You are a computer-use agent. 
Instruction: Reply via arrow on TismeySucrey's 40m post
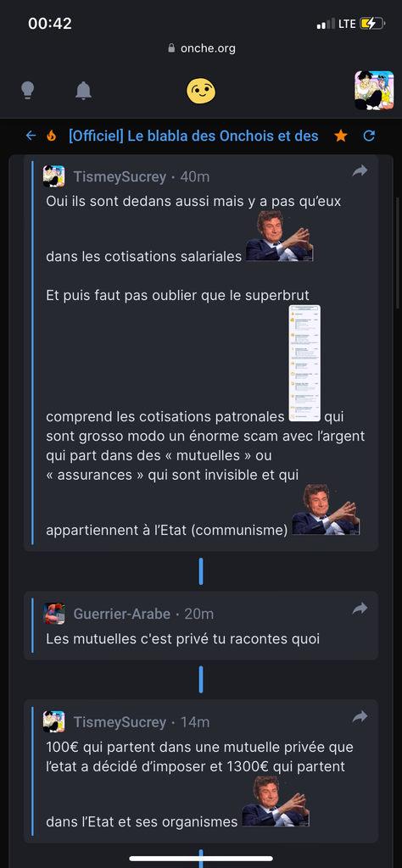pos(360,171)
